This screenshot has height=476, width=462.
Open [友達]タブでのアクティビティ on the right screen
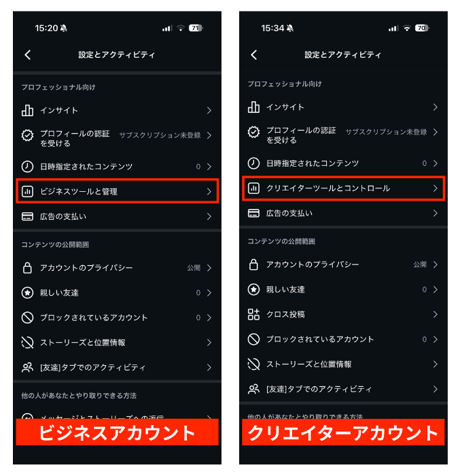point(343,389)
